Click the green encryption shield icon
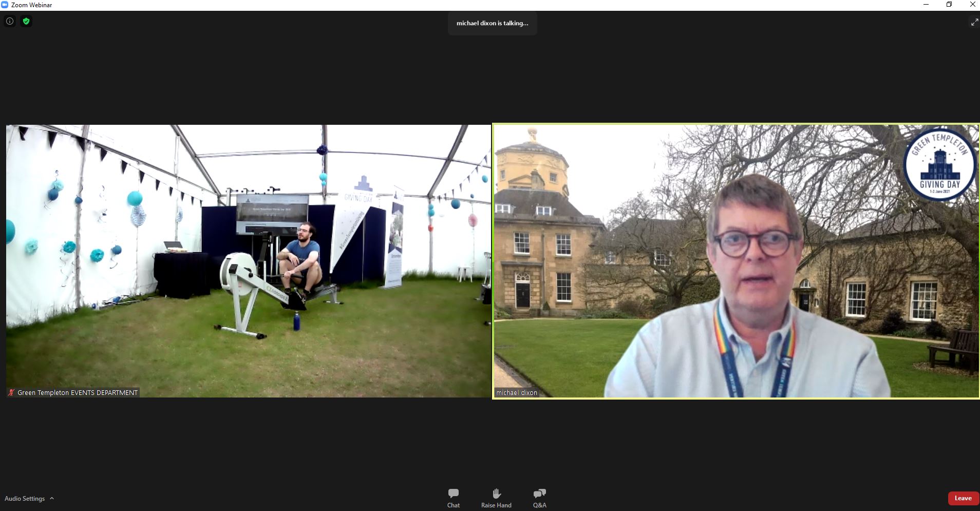The image size is (980, 511). tap(26, 21)
